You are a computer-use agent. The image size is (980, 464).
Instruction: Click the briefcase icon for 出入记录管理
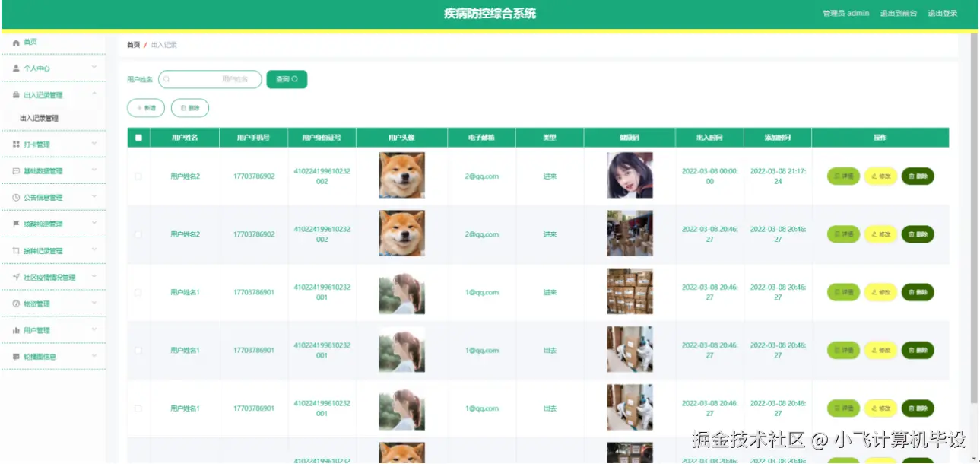pos(16,95)
